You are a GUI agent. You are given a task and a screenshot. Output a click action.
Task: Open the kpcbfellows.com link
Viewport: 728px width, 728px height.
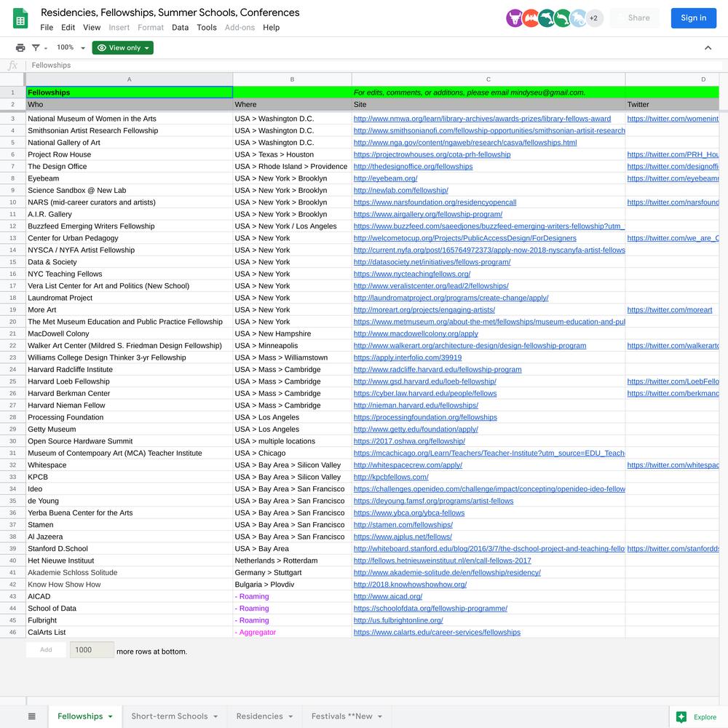(x=391, y=477)
